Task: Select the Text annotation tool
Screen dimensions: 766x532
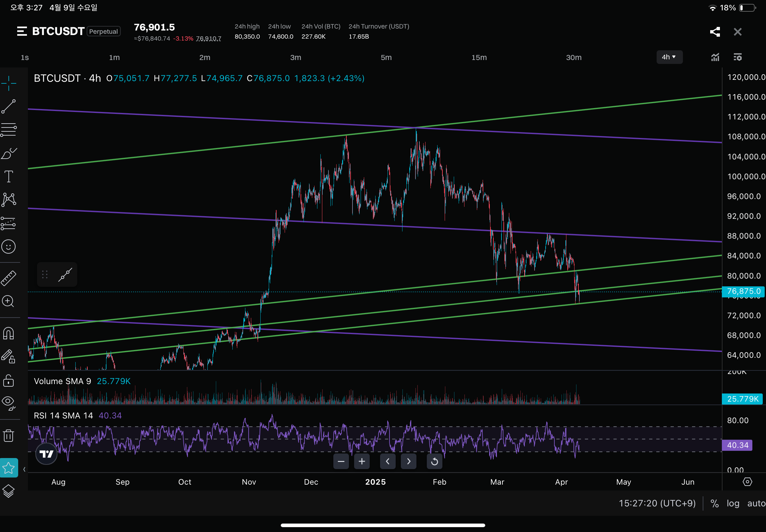Action: (x=9, y=177)
